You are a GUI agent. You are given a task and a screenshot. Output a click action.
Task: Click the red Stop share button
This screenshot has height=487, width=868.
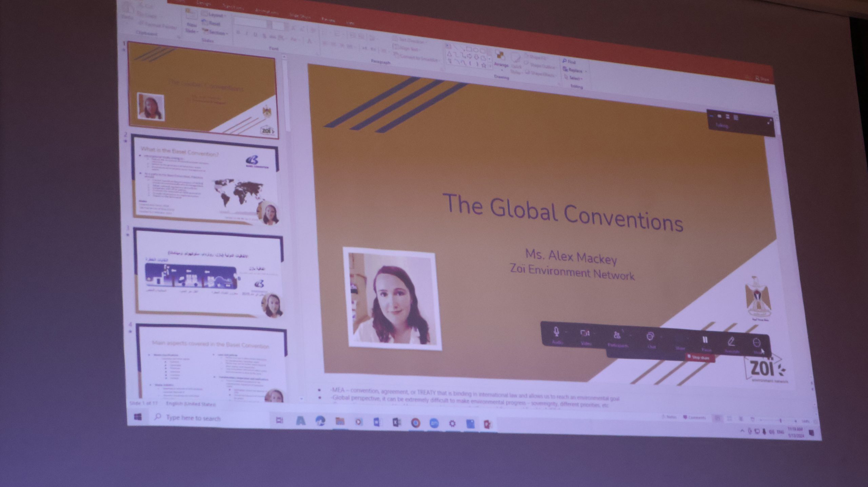tap(700, 357)
